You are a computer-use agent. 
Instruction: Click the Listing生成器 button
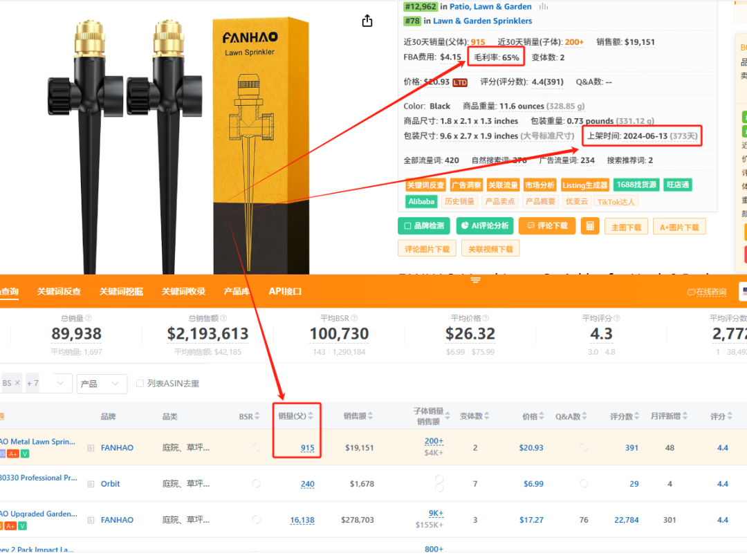pos(584,185)
